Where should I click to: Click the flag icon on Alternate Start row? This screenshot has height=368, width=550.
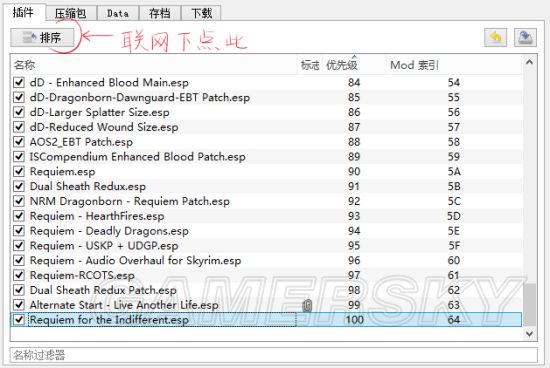pyautogui.click(x=307, y=305)
